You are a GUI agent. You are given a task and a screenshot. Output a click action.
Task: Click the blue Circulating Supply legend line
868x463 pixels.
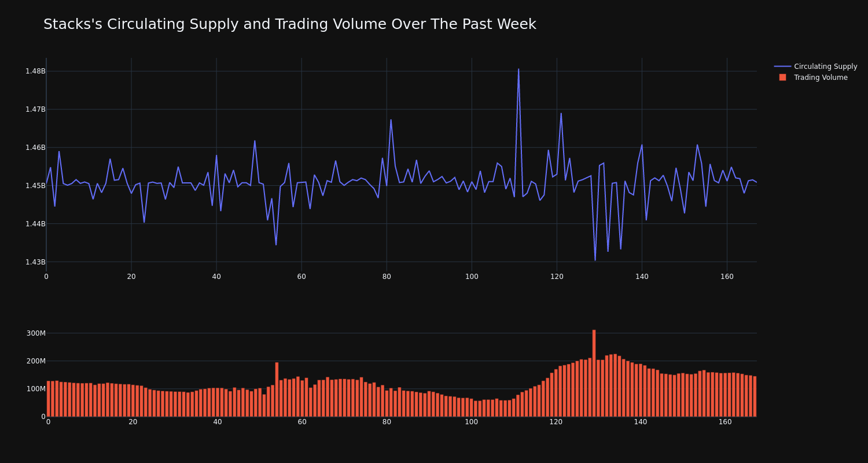(782, 67)
